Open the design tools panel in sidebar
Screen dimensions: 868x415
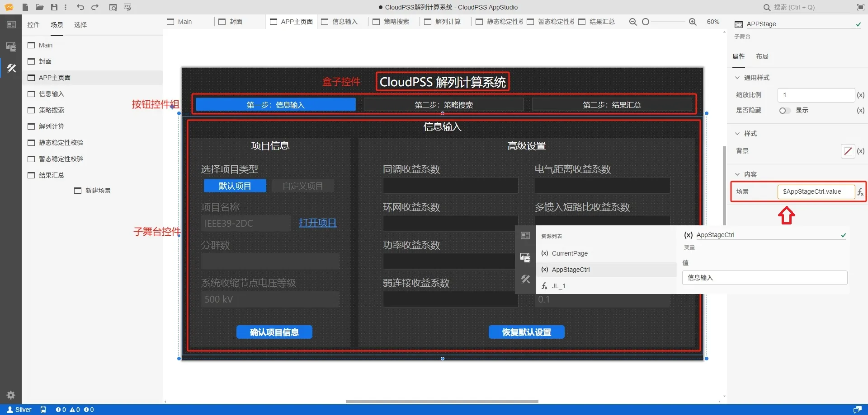click(x=11, y=68)
